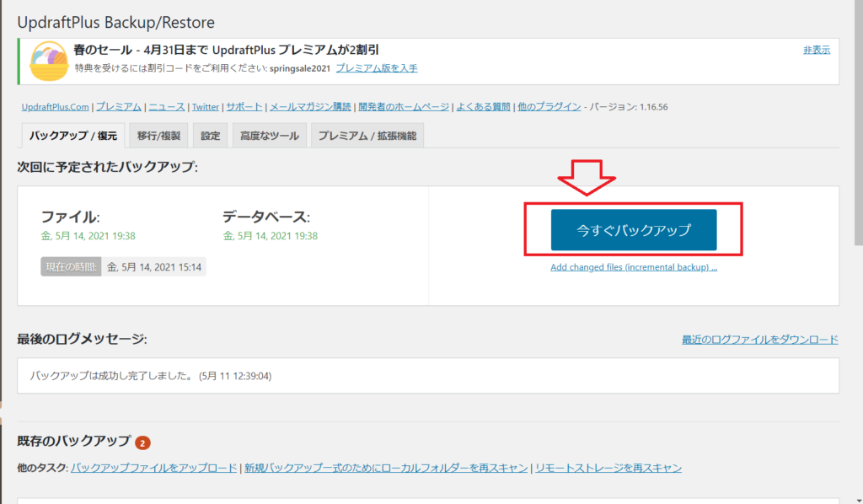Open the プレミアム / 拡張機能 tab

[367, 136]
